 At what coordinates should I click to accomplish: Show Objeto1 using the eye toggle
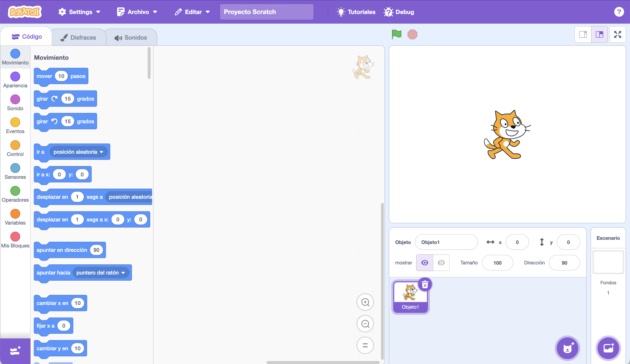(425, 263)
